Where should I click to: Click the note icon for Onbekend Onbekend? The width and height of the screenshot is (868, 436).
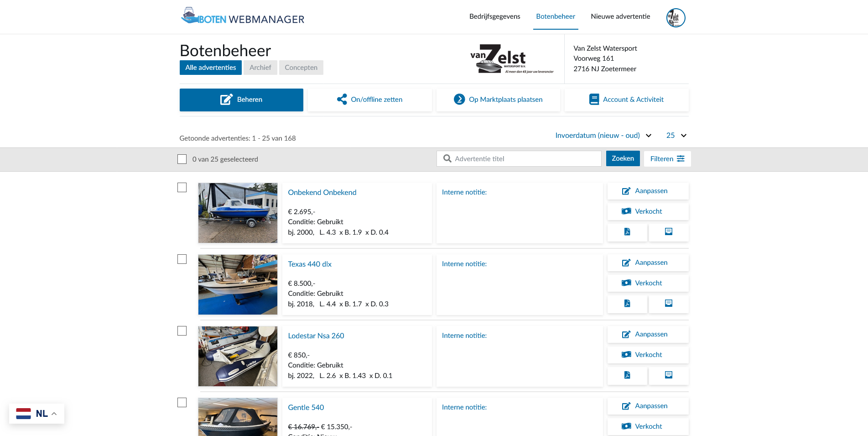pos(668,232)
